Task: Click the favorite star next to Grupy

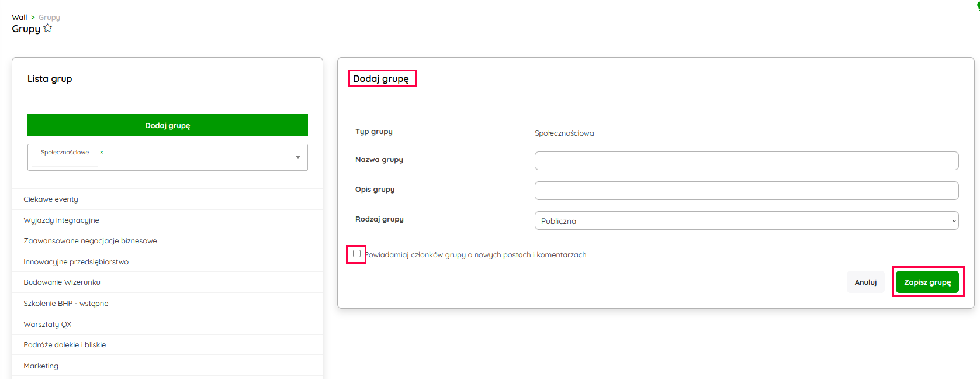Action: click(x=48, y=28)
